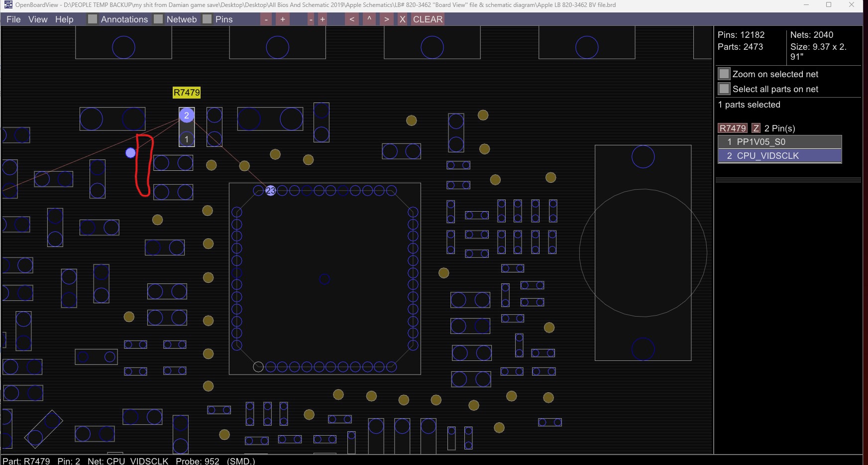Viewport: 868px width, 465px height.
Task: Click 'Pin: 2' in status bar
Action: point(69,461)
